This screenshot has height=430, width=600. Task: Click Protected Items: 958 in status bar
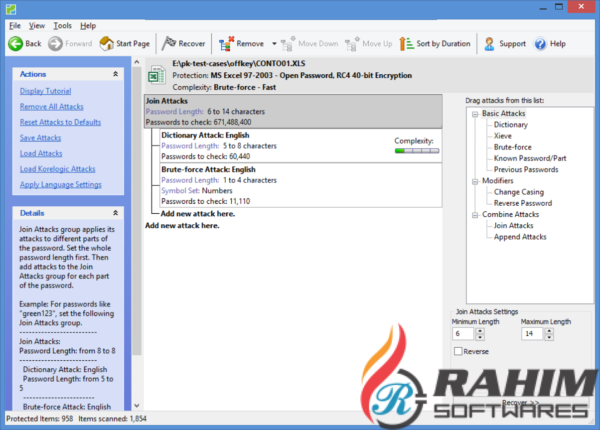point(39,419)
